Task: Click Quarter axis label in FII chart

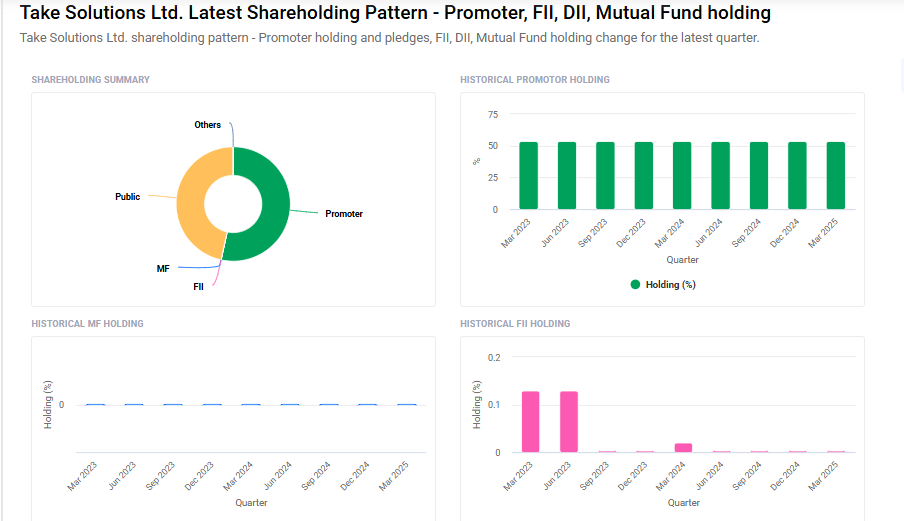Action: pos(684,503)
